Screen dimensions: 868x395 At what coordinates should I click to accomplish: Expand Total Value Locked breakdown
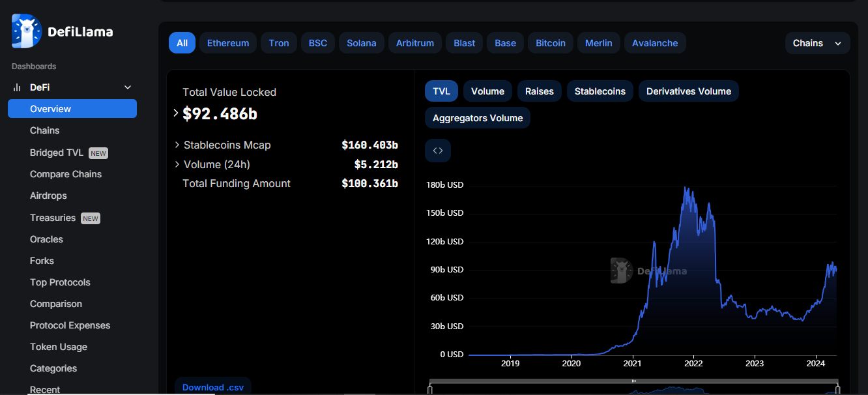[176, 113]
